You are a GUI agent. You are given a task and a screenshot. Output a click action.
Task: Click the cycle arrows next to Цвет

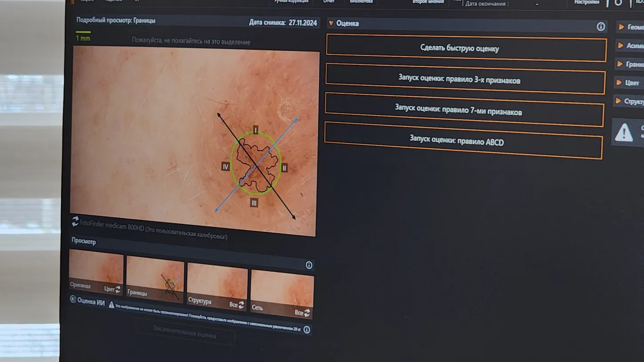coord(118,290)
